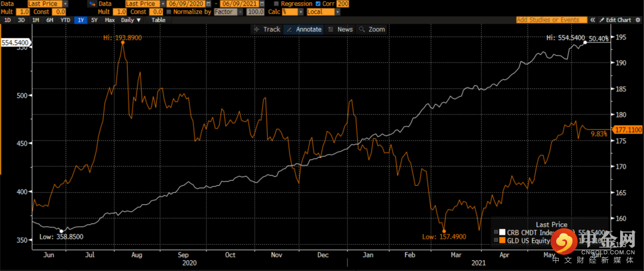Click the first Const 0.0 field
This screenshot has width=644, height=271.
coord(60,12)
